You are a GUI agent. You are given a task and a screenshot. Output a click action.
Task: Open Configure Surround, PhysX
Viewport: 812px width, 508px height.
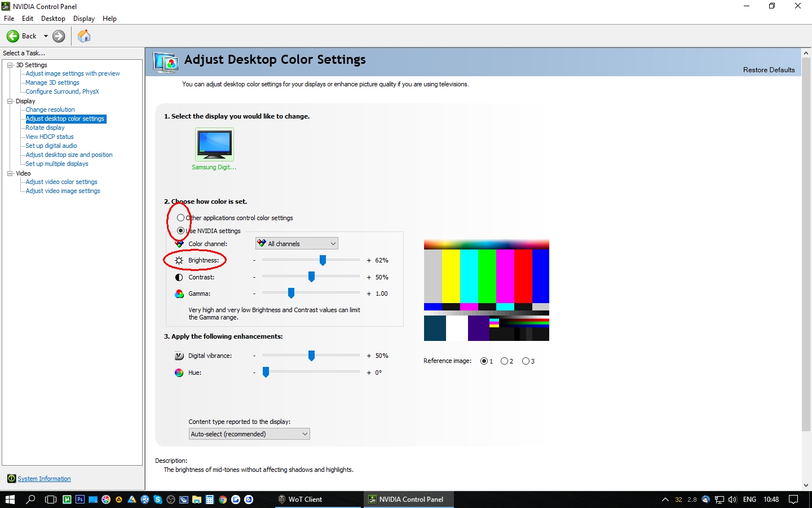[x=62, y=91]
